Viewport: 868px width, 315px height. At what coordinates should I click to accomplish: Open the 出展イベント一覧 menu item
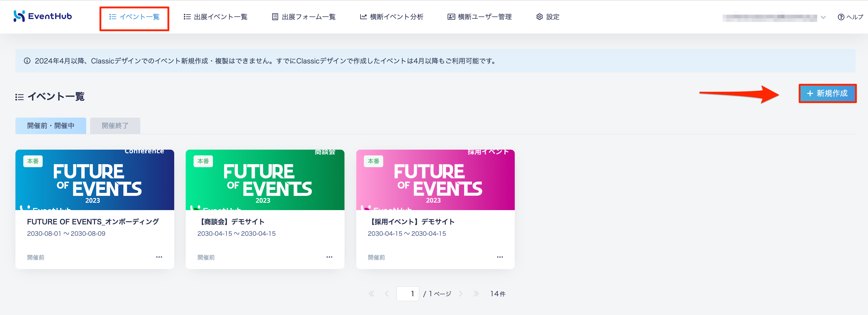[215, 17]
